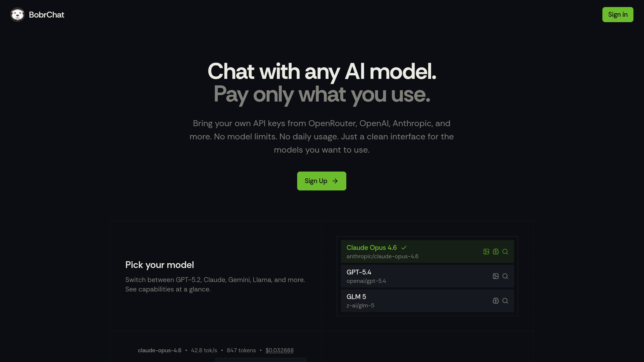
Task: Click the search icon on Claude Opus 4.6 row
Action: click(x=505, y=252)
